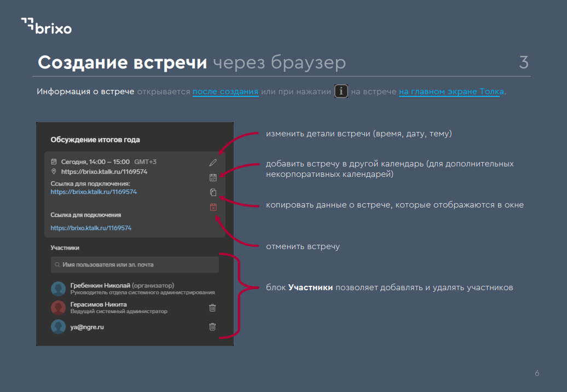The height and width of the screenshot is (392, 567).
Task: Click the location pin icon beside the meeting URL
Action: [x=54, y=171]
